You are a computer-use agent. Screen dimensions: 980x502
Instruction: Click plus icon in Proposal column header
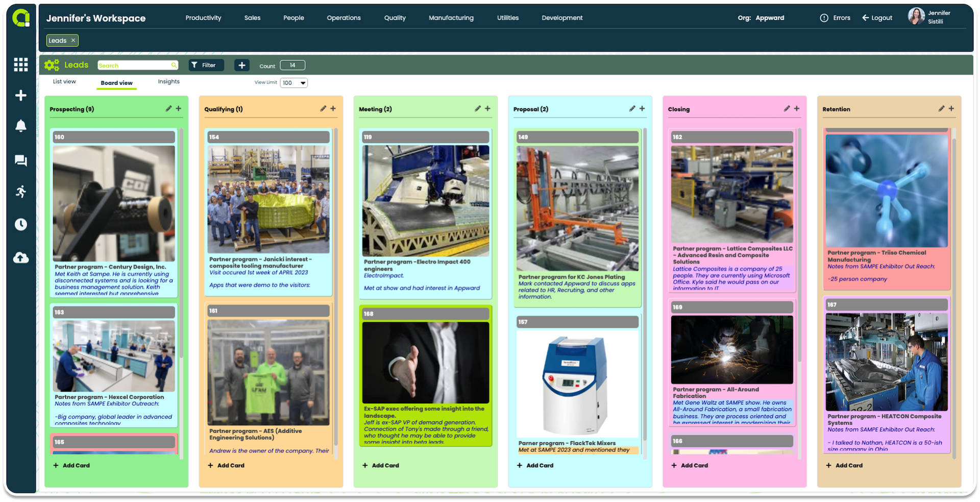(x=642, y=108)
